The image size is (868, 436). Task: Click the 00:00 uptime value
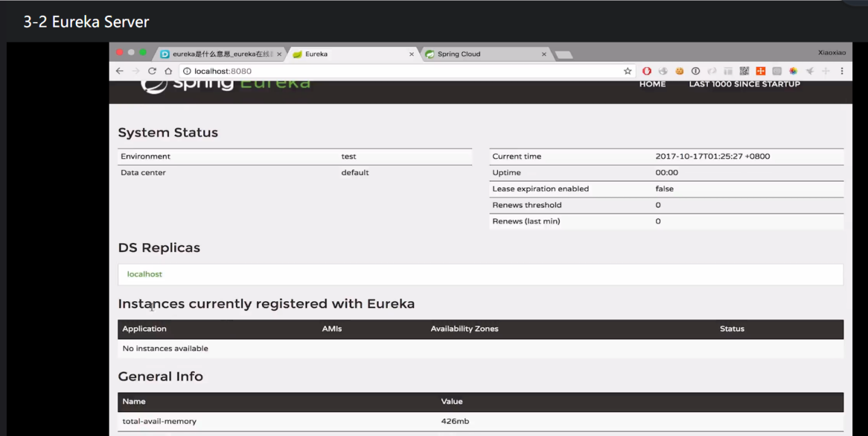(x=667, y=172)
